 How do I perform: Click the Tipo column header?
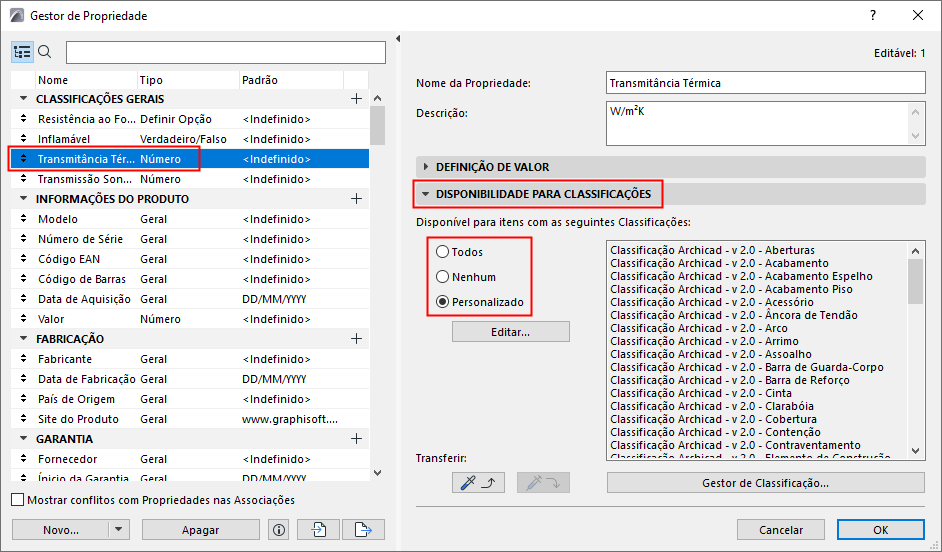[188, 80]
